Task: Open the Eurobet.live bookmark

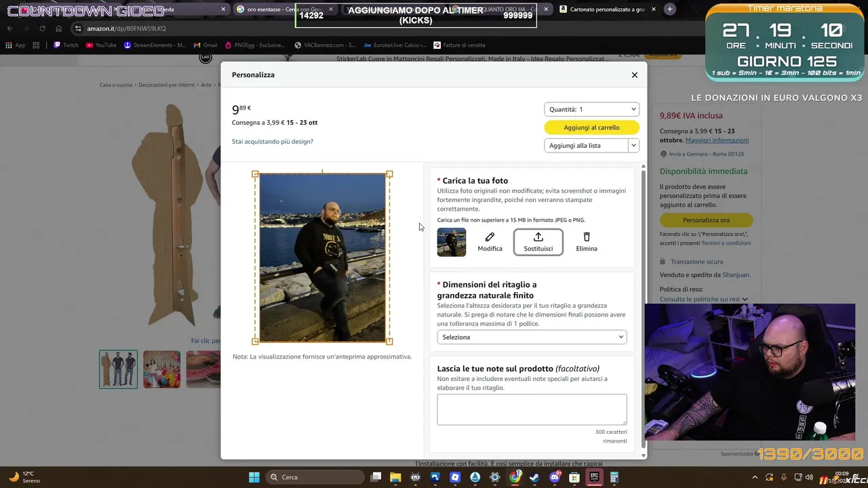Action: click(395, 45)
